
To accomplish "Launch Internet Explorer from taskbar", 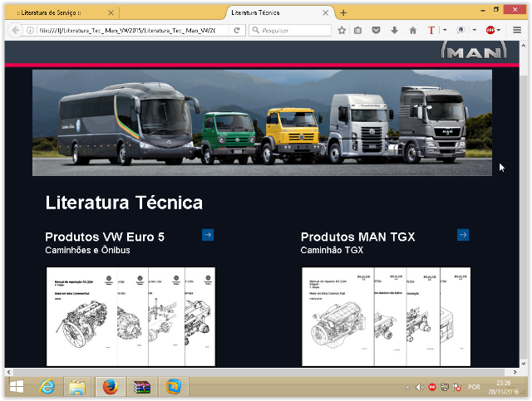I will click(x=47, y=386).
